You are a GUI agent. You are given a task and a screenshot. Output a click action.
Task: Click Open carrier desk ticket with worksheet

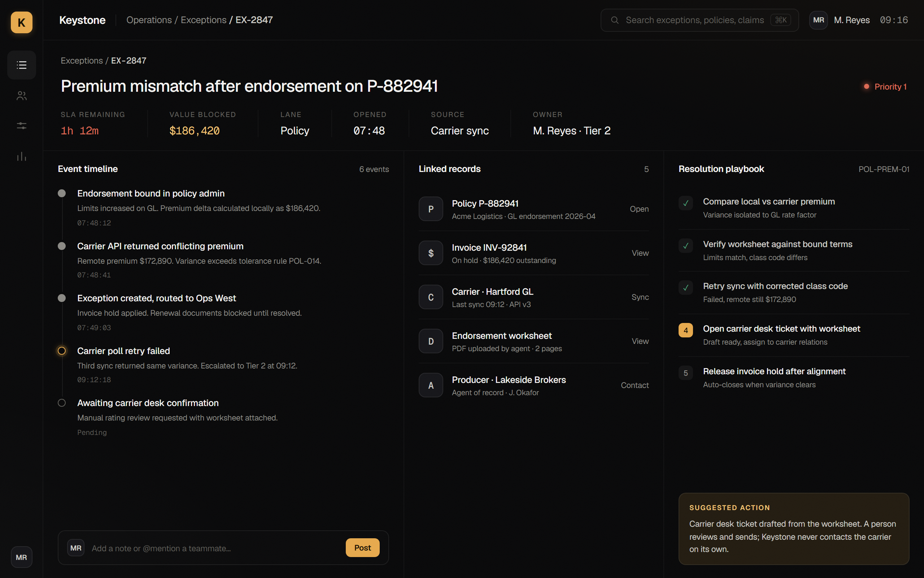click(x=781, y=329)
